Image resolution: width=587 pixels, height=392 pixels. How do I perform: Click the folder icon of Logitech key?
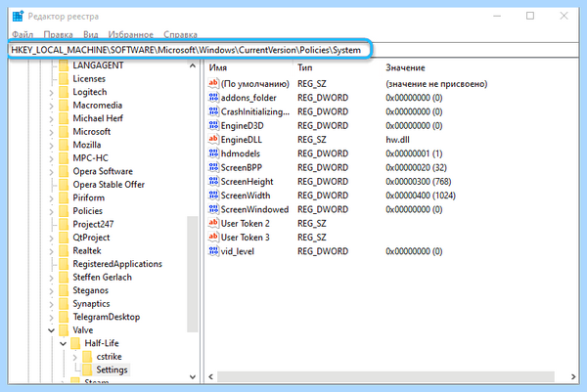[x=64, y=92]
